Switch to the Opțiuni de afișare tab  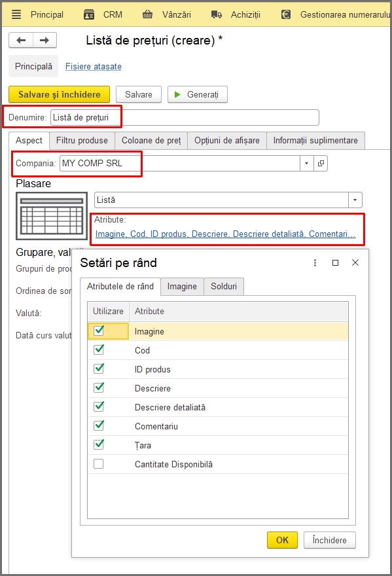click(227, 141)
